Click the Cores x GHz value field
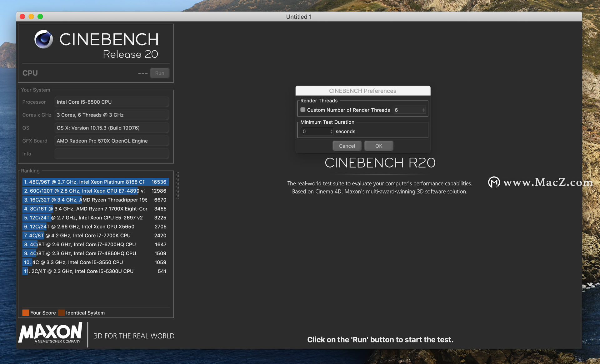Viewport: 600px width, 364px height. pyautogui.click(x=112, y=115)
